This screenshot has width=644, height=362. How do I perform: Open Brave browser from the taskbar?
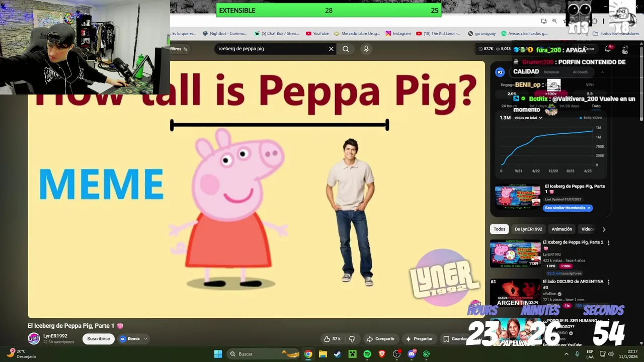coord(382,354)
